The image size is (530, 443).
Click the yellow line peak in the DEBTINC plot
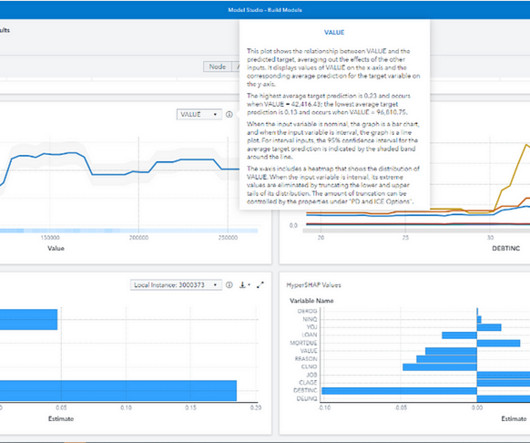(x=527, y=145)
